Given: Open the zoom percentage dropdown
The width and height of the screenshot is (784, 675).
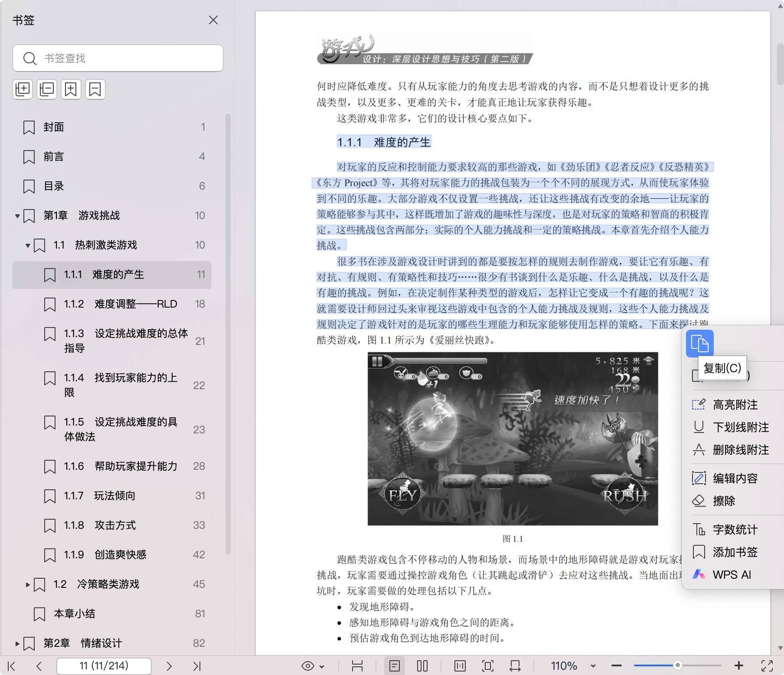Looking at the screenshot, I should [x=593, y=666].
